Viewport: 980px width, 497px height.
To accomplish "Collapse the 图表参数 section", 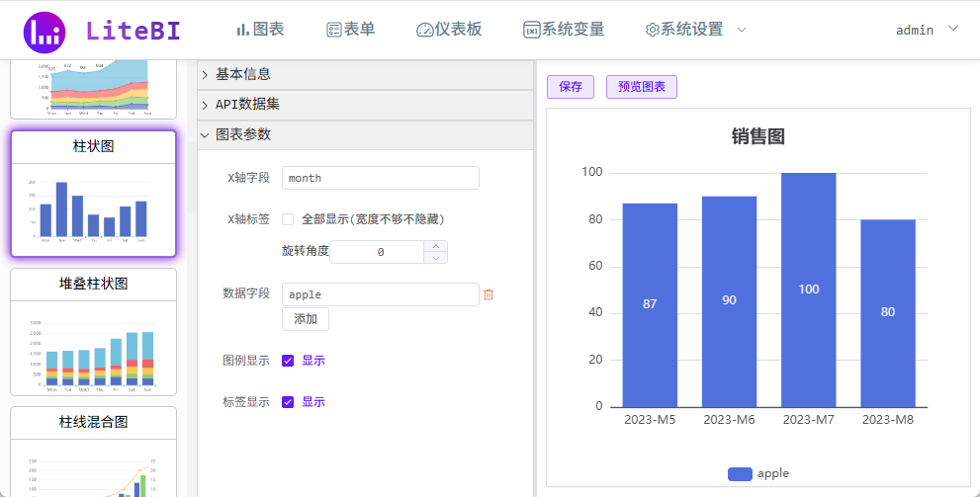I will [365, 134].
